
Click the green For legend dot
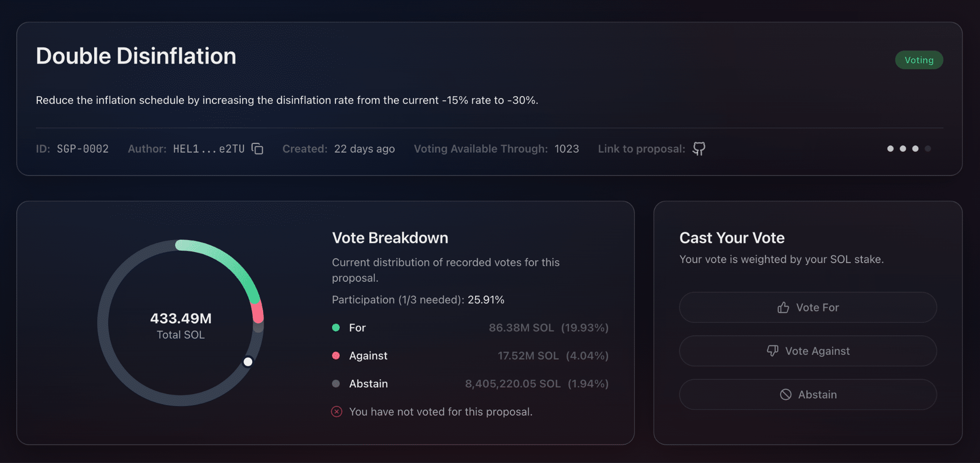coord(336,328)
